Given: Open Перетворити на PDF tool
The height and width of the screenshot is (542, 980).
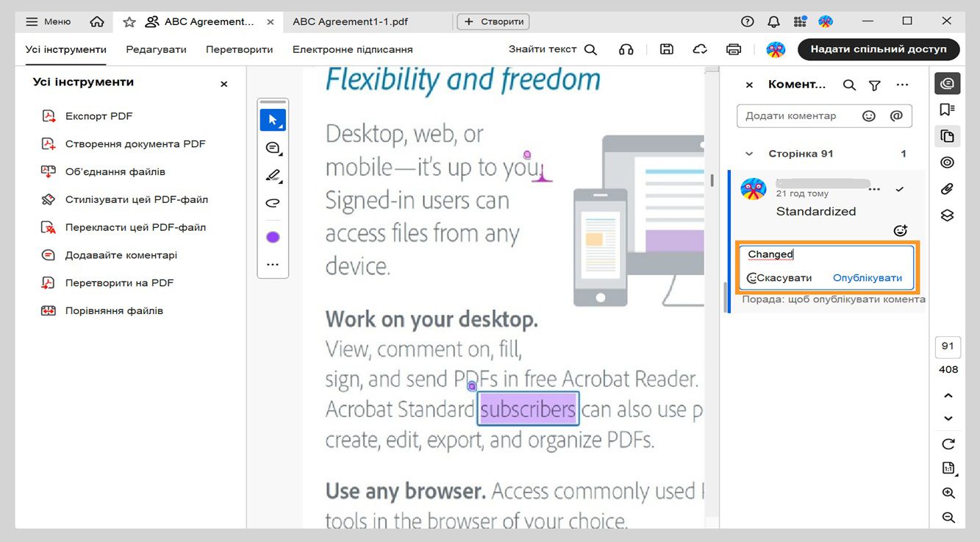Looking at the screenshot, I should click(108, 283).
